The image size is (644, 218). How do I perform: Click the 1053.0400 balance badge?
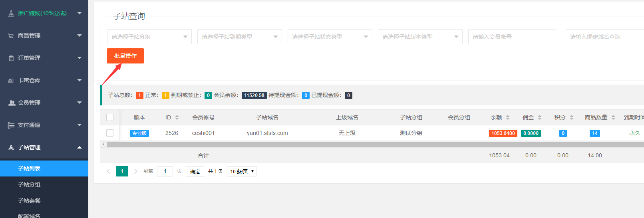(x=503, y=133)
